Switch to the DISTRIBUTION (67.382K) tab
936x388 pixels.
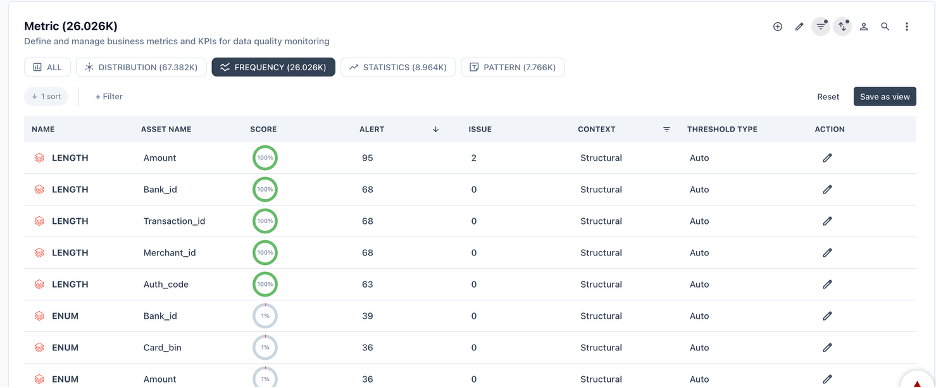[141, 67]
